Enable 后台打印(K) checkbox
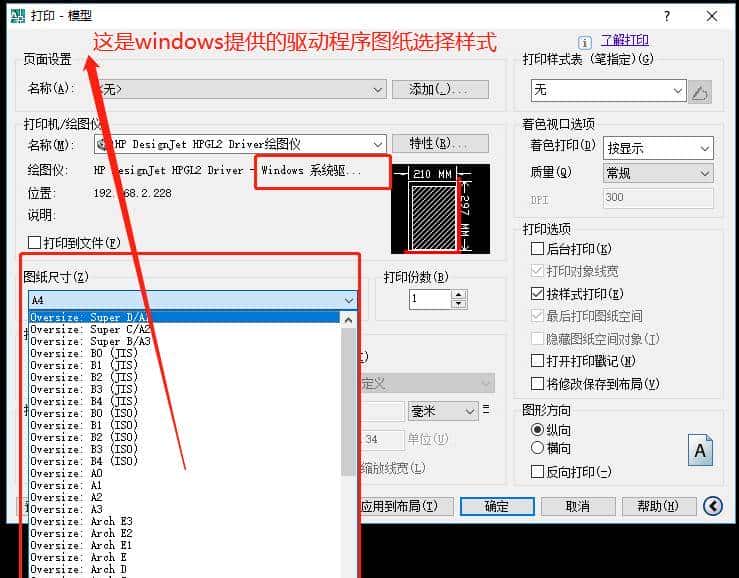This screenshot has height=578, width=739. [x=537, y=248]
